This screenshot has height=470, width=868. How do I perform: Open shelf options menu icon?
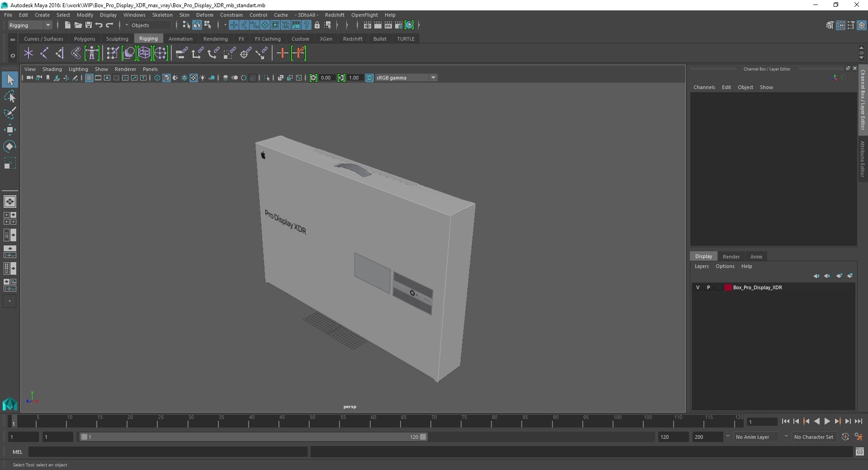(x=13, y=56)
